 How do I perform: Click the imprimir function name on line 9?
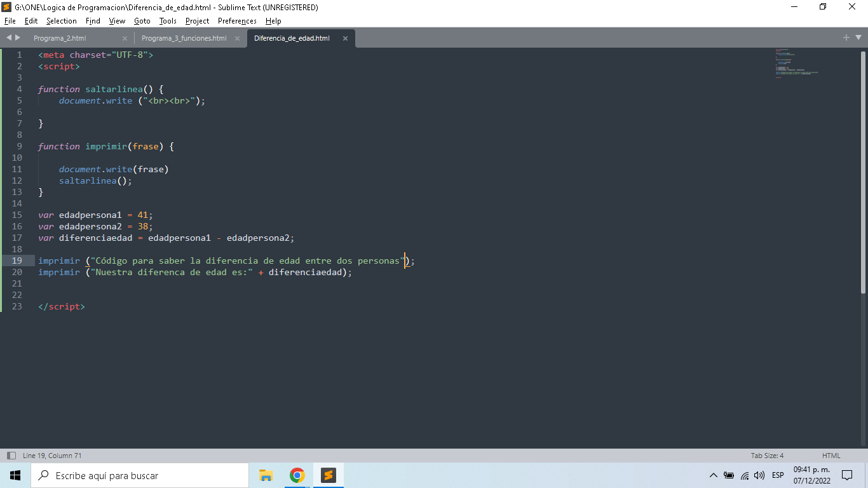click(106, 146)
